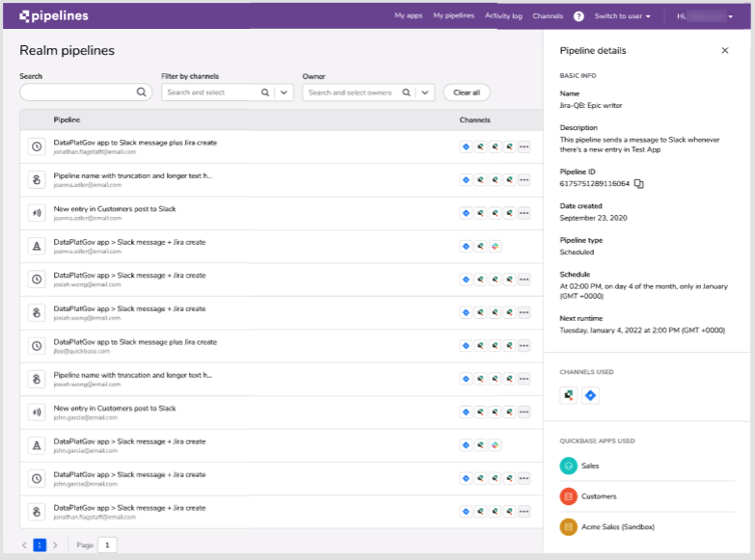This screenshot has width=755, height=560.
Task: Click the Acme Sales (Sandbox) app icon
Action: [x=568, y=527]
